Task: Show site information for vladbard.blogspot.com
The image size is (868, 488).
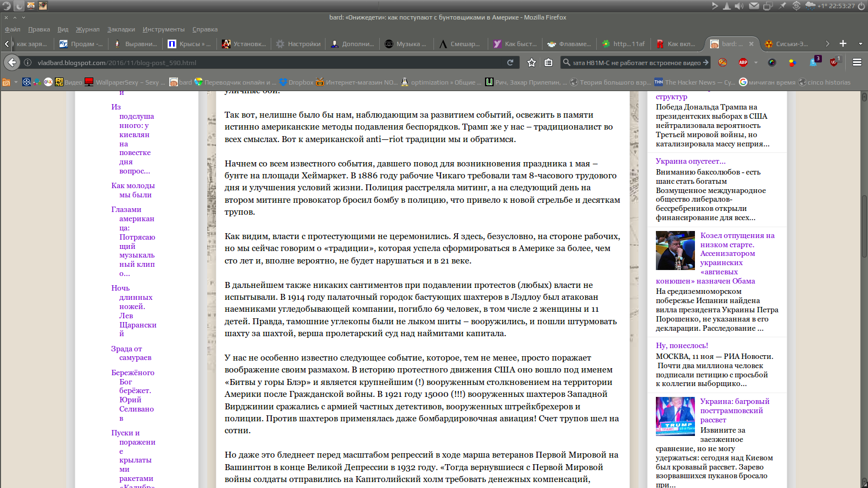Action: [28, 62]
